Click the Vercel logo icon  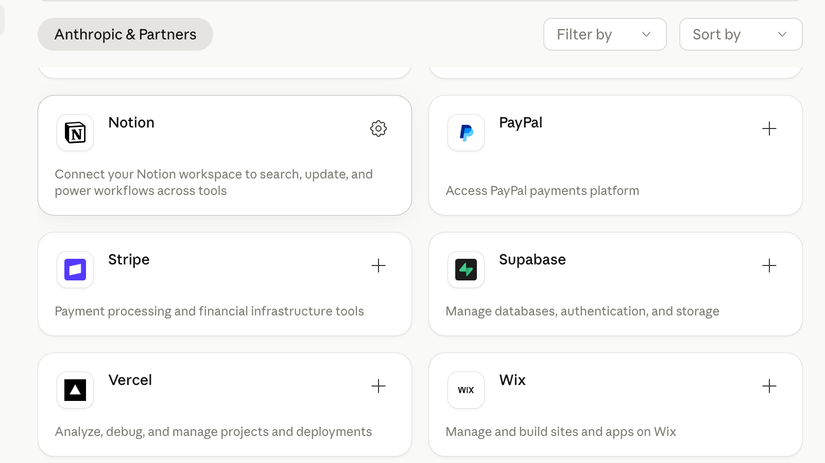tap(75, 390)
